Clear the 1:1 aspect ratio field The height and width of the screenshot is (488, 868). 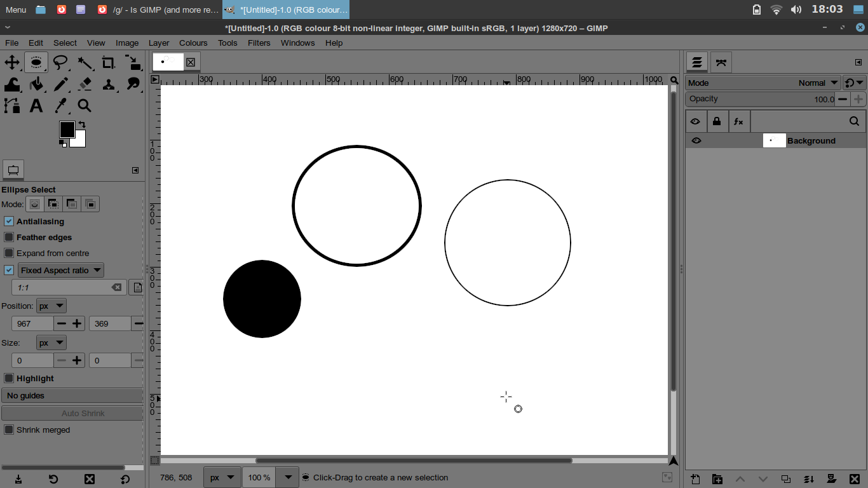(x=116, y=287)
